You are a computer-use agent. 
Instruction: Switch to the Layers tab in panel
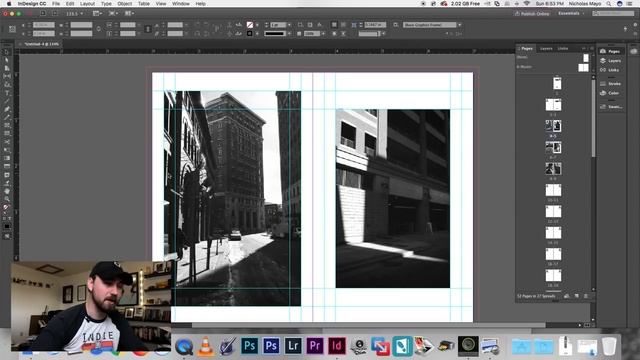pos(546,49)
